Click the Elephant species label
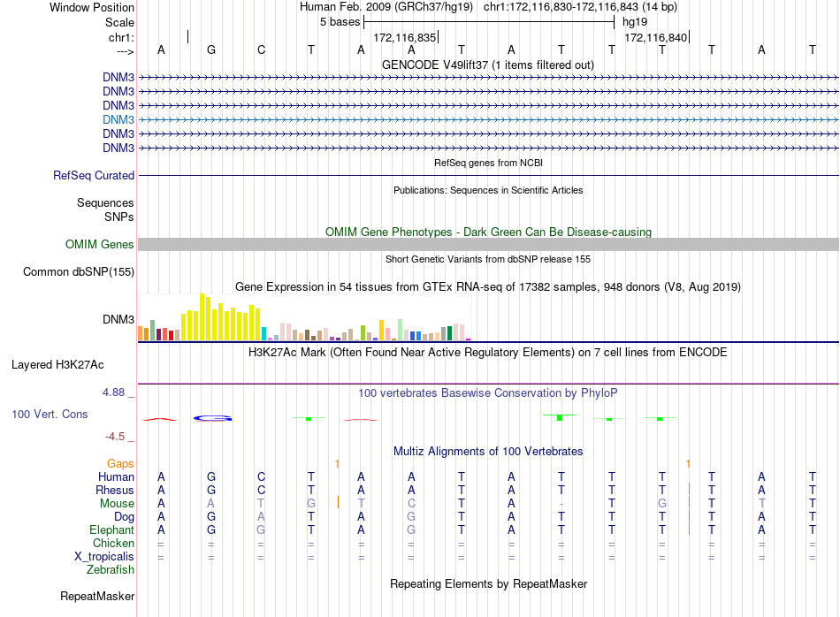 [x=112, y=529]
